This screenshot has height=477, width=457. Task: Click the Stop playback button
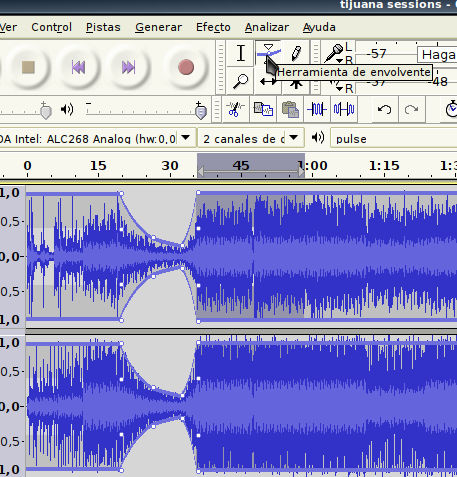(x=28, y=67)
